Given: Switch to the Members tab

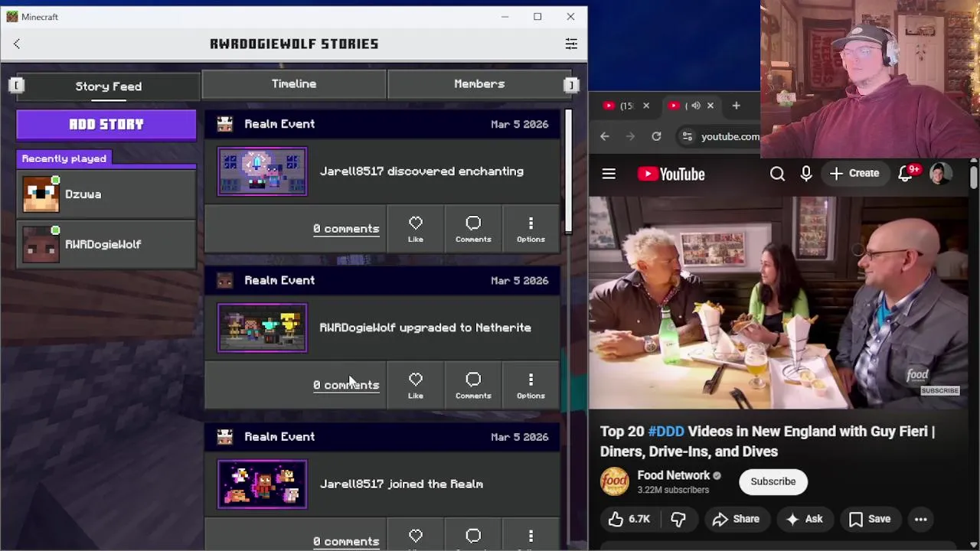Looking at the screenshot, I should (x=479, y=83).
